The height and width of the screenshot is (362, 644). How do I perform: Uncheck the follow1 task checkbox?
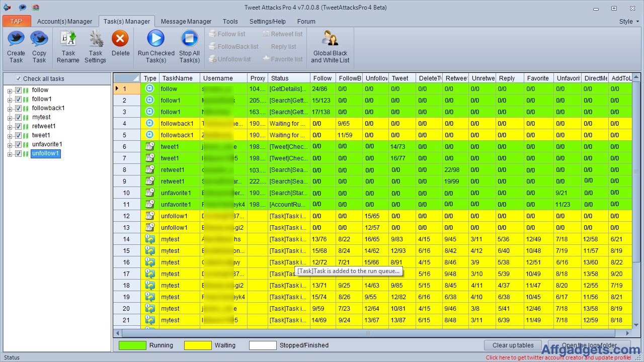click(18, 99)
